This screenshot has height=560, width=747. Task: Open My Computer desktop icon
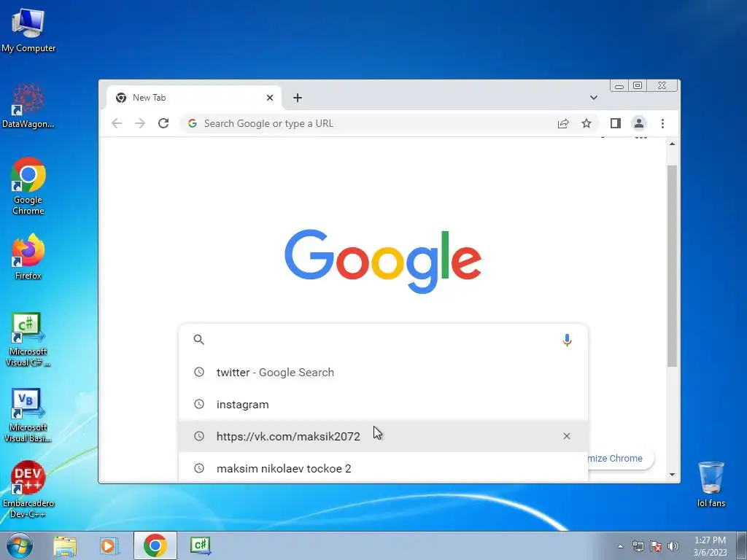tap(28, 31)
